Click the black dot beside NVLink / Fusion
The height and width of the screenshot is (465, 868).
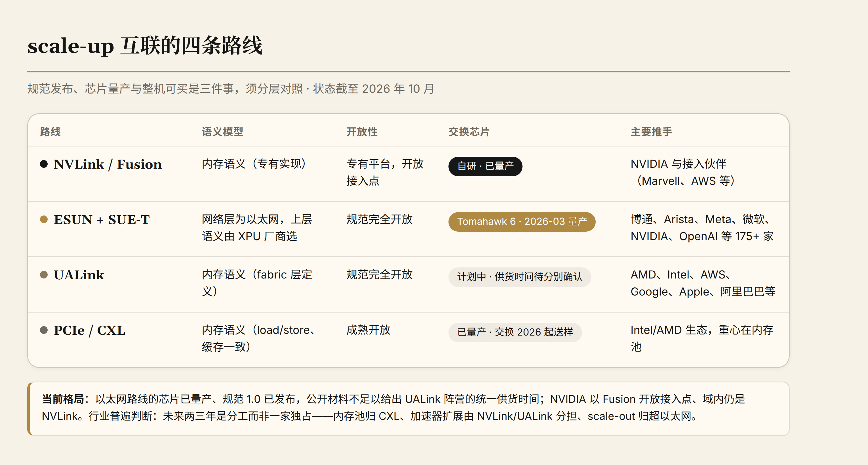[44, 164]
